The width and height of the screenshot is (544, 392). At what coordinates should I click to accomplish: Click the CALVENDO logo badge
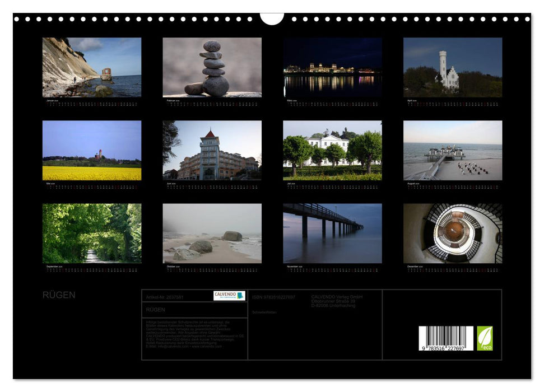[229, 296]
